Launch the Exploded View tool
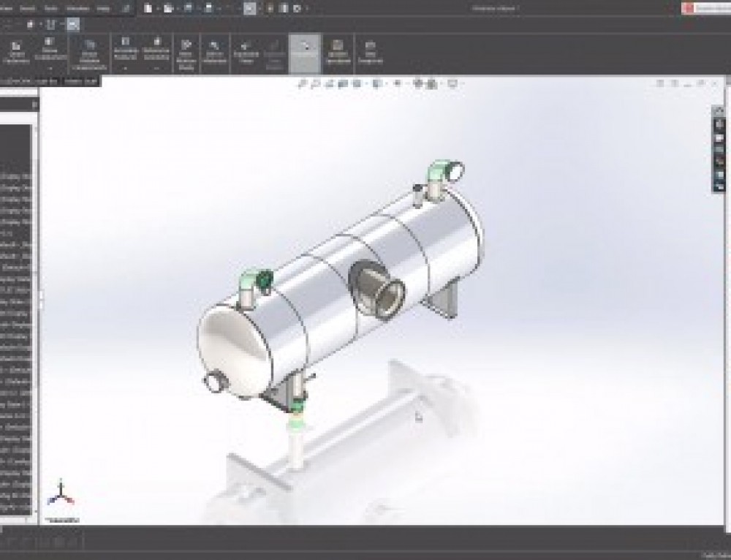The width and height of the screenshot is (731, 560). click(x=245, y=51)
